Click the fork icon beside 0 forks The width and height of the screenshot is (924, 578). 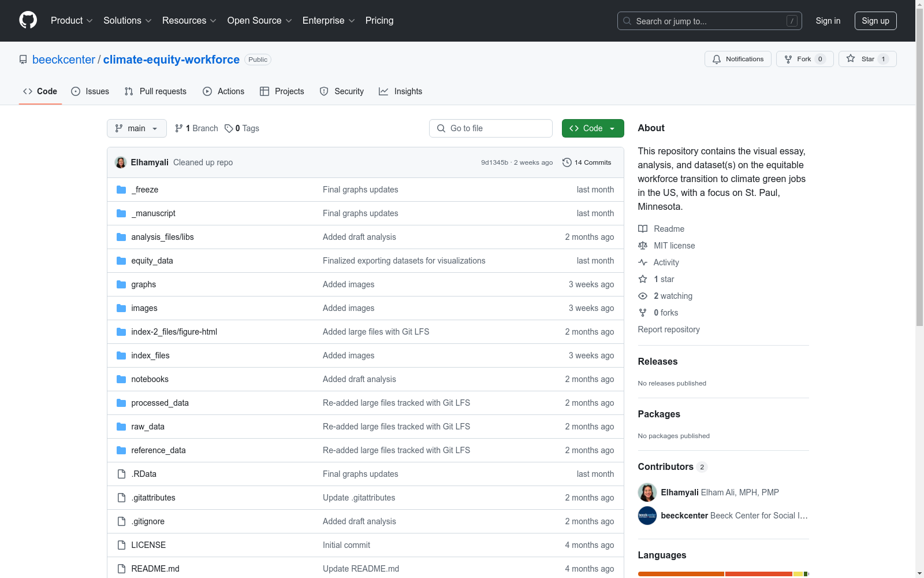pos(643,313)
